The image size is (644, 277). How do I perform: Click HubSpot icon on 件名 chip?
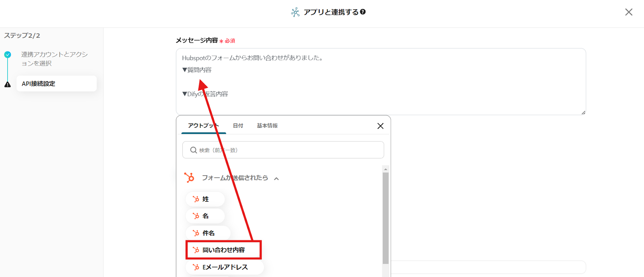click(196, 233)
